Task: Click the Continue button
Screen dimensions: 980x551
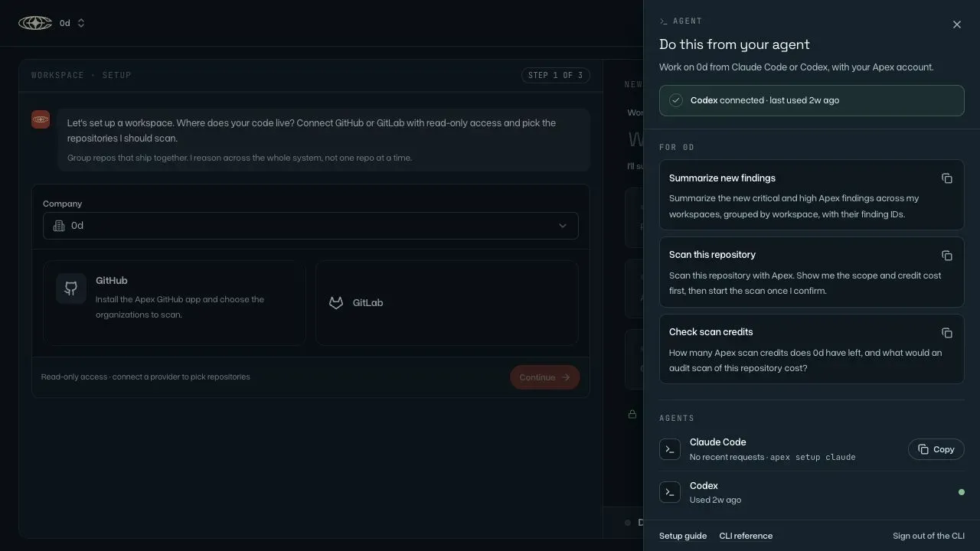Action: (x=545, y=377)
